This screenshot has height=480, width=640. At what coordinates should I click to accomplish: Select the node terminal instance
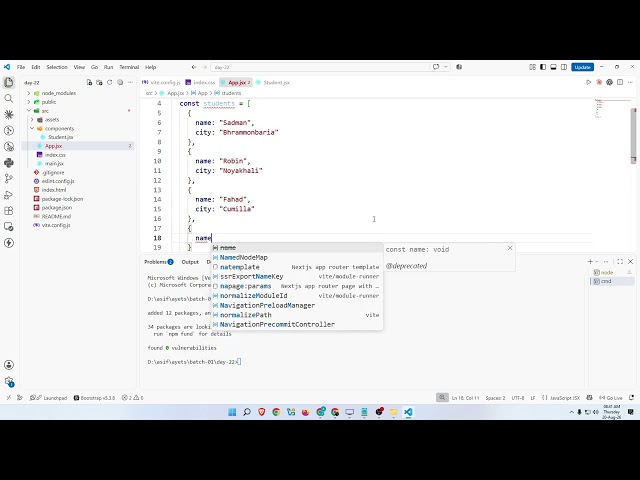coord(612,272)
